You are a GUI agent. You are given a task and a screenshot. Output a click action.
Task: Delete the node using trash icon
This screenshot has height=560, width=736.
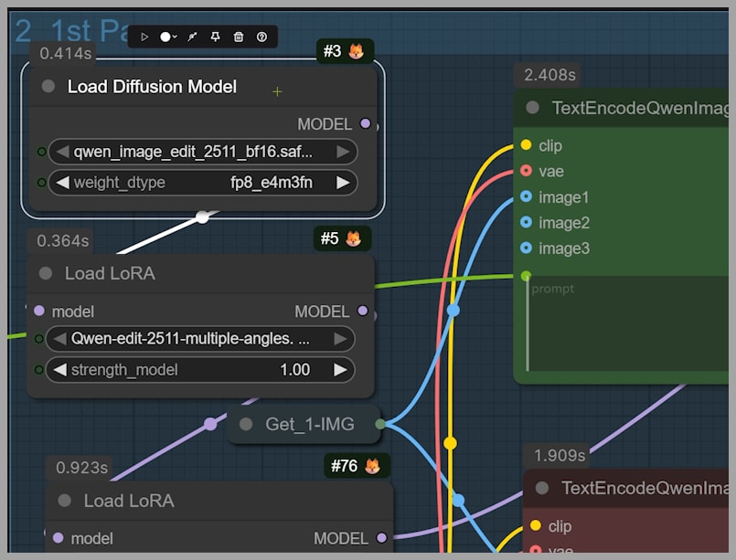(x=239, y=37)
